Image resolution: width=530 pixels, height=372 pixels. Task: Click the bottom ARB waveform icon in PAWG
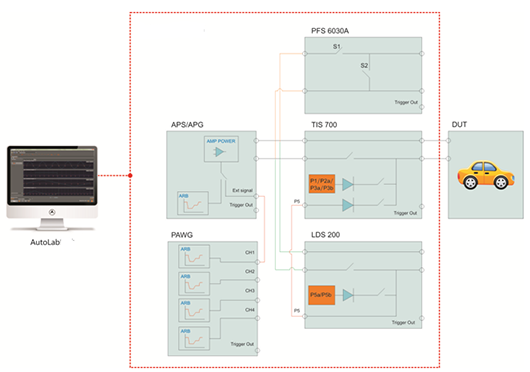pos(194,338)
